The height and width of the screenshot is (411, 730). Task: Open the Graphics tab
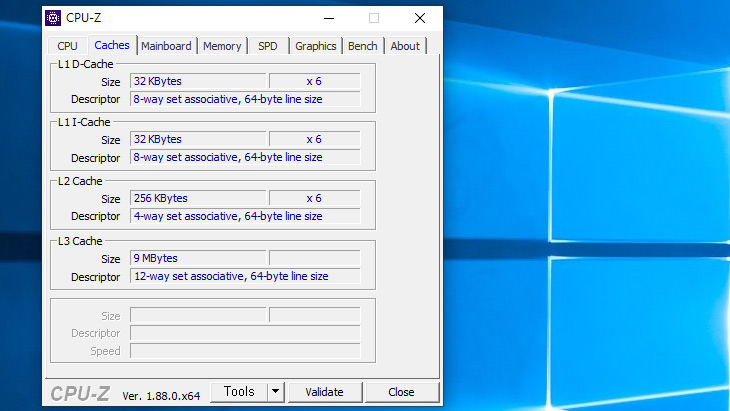316,46
